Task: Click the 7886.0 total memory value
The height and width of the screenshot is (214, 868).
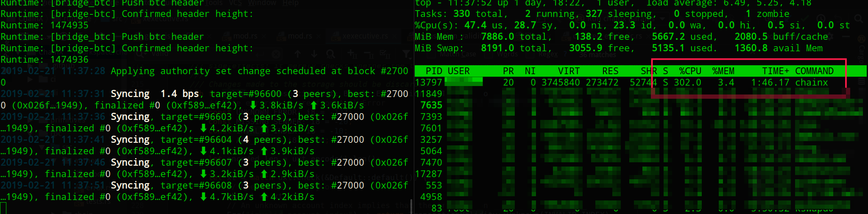Action: (497, 37)
